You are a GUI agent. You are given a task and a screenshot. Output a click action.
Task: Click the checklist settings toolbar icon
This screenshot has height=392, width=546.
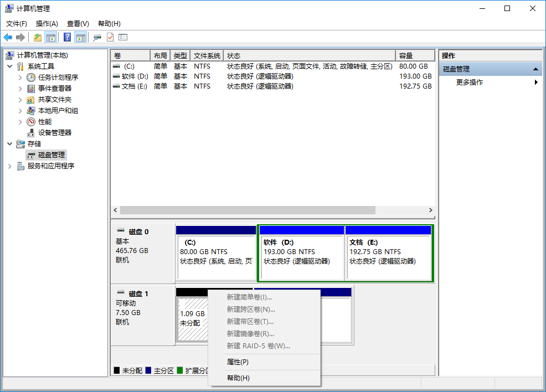(x=123, y=37)
